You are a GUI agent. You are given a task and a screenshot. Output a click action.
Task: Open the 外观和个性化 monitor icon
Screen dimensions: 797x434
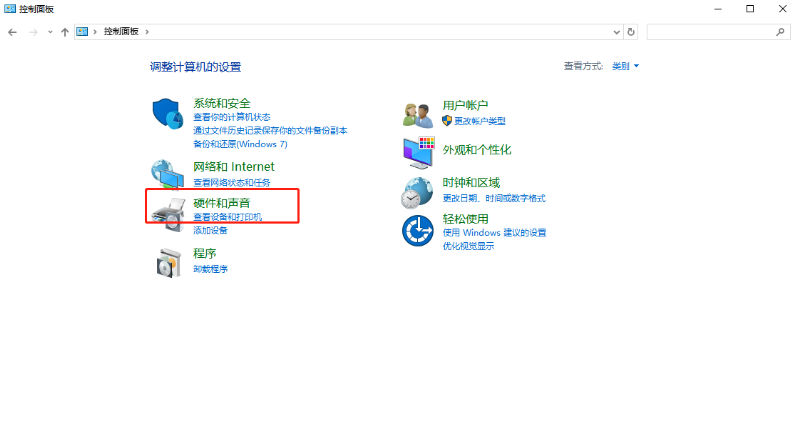pyautogui.click(x=417, y=150)
